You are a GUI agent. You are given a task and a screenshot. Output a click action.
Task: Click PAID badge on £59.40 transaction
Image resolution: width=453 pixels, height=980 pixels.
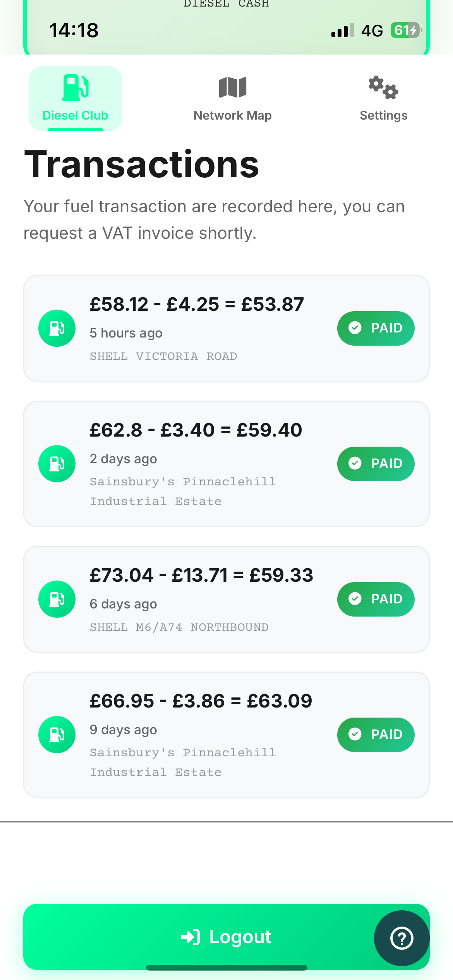(x=376, y=464)
